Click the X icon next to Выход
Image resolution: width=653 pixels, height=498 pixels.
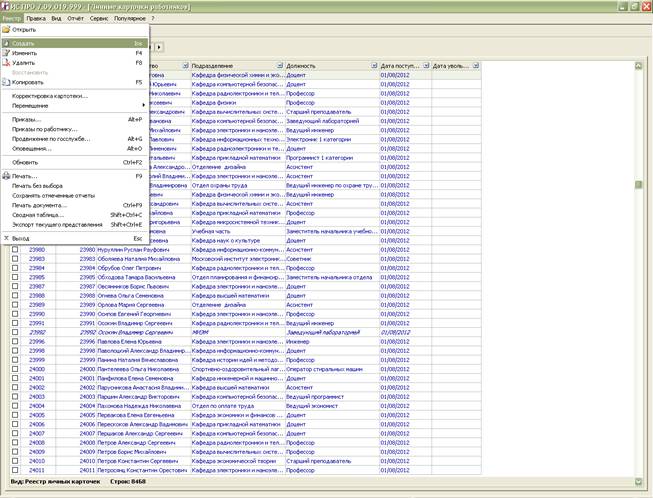pyautogui.click(x=6, y=239)
